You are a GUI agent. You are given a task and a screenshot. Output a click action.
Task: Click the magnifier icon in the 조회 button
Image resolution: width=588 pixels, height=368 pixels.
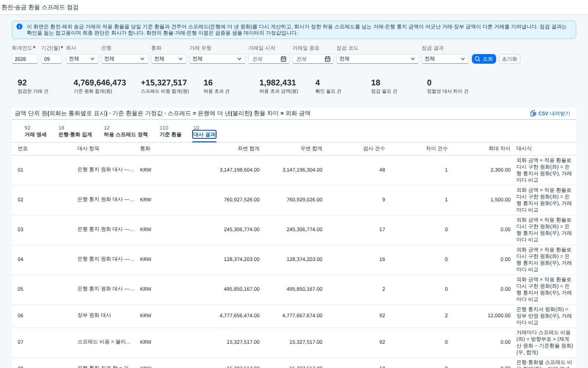click(x=477, y=59)
